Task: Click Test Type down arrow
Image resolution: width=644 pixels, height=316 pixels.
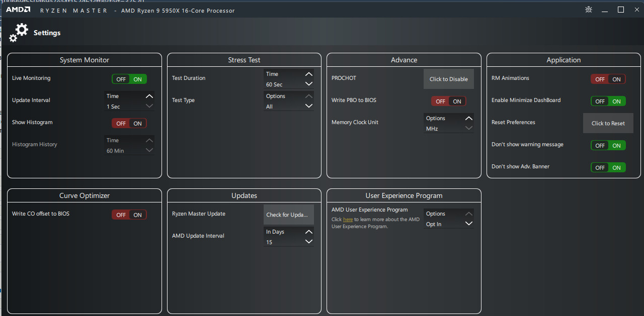Action: tap(309, 106)
